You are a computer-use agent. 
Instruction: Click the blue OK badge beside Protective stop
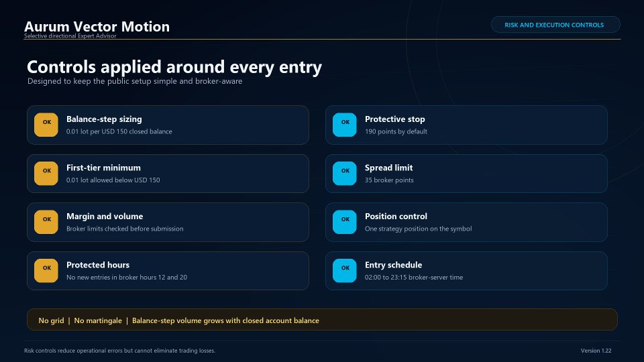coord(345,125)
